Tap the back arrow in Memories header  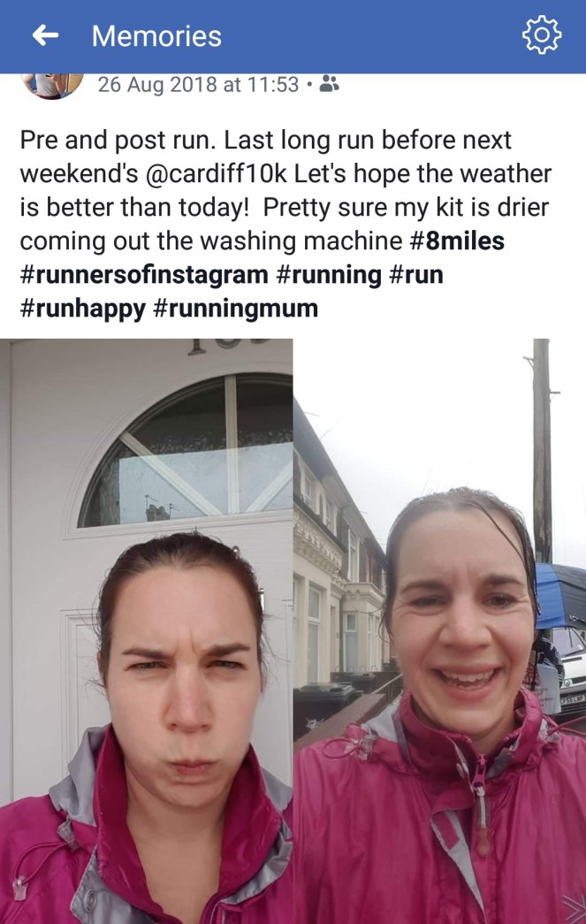click(45, 36)
